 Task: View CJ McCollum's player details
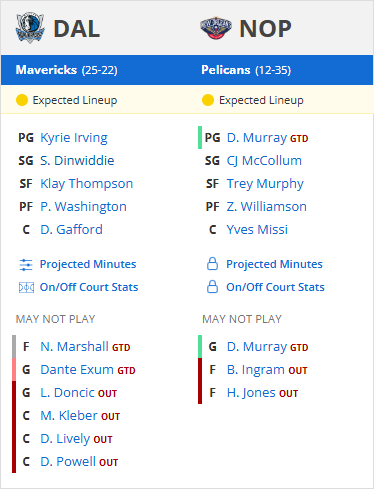click(264, 161)
